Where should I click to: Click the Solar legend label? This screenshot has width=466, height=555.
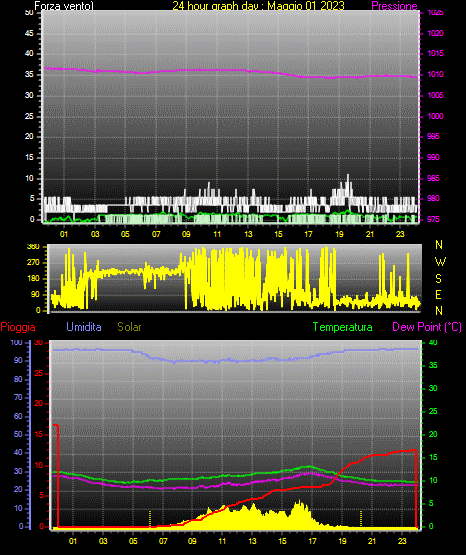tap(130, 327)
